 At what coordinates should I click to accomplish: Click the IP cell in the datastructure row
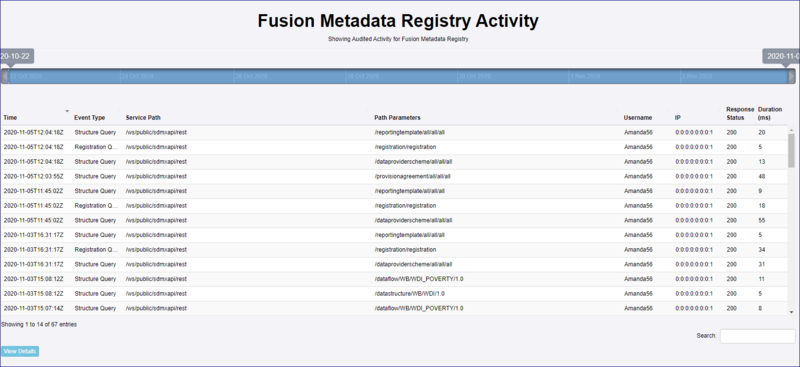[x=694, y=293]
